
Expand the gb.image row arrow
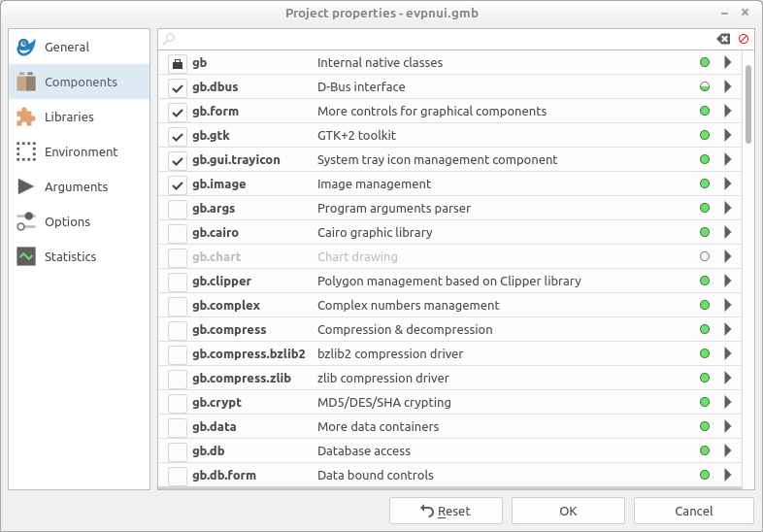click(x=728, y=184)
